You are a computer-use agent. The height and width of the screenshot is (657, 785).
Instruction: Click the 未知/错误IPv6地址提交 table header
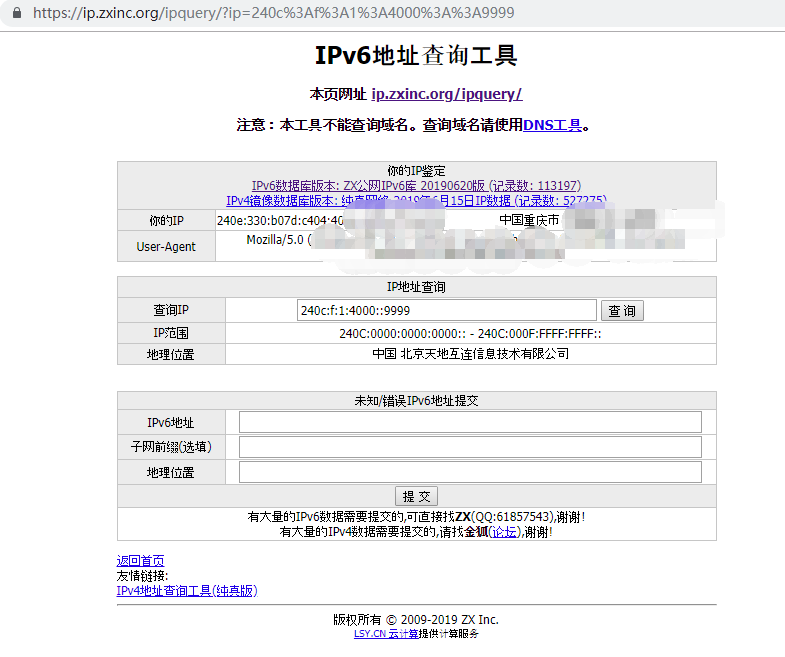click(x=416, y=401)
